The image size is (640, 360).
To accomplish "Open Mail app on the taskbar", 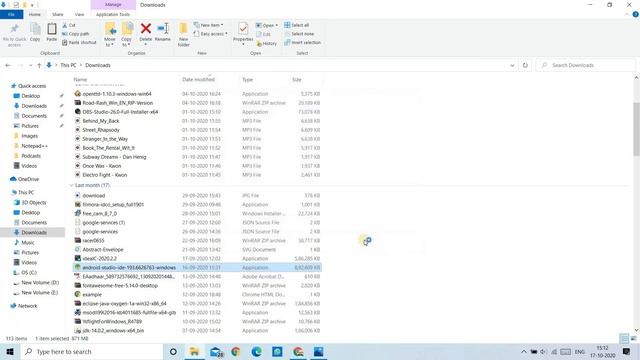I will tap(216, 351).
